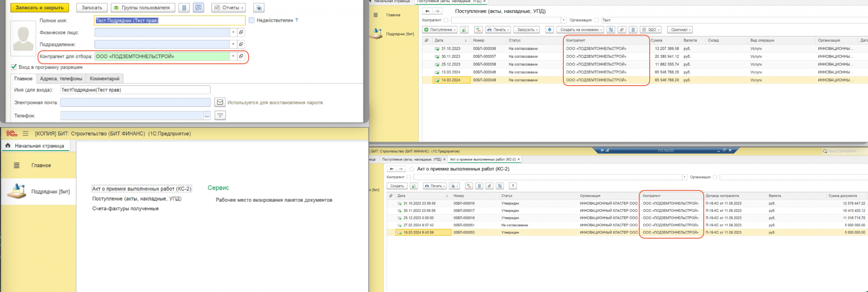868x292 pixels.
Task: Open the discussion (speech bubble) icon in user form
Action: coord(198,8)
